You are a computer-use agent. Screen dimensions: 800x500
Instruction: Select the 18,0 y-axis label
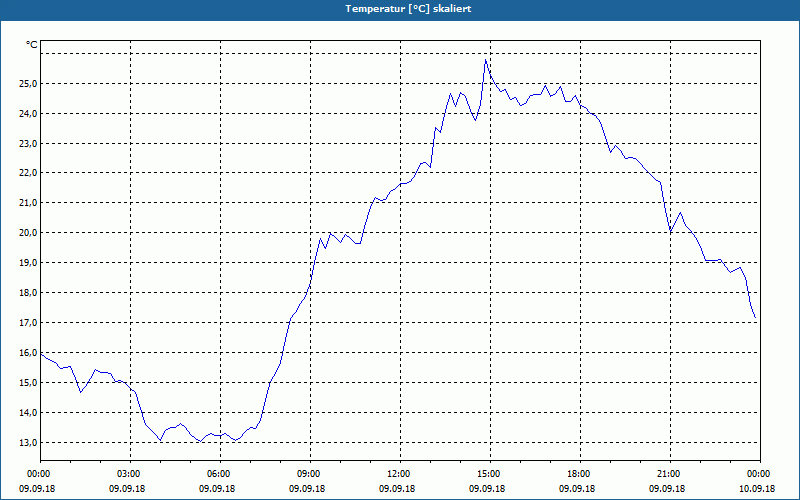click(28, 293)
